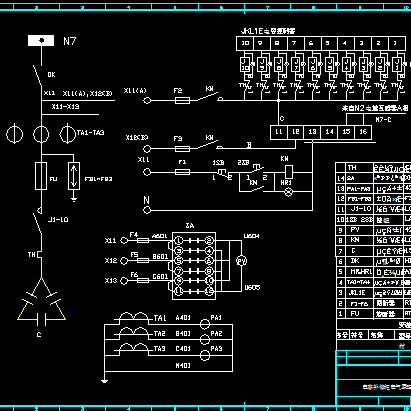
Task: Select the 1SB pushbutton label
Action: 218,163
